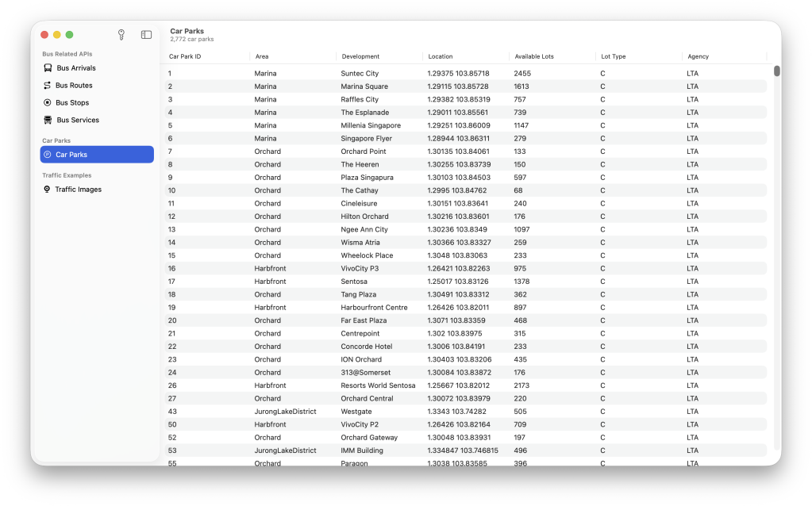Click the Resorts World Sentosa cell
812x506 pixels.
378,385
